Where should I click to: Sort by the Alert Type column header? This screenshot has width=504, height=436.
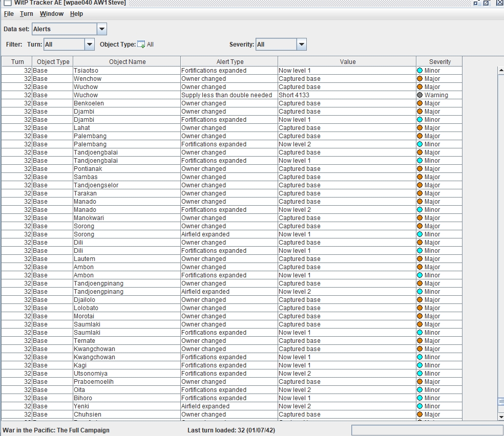tap(229, 61)
